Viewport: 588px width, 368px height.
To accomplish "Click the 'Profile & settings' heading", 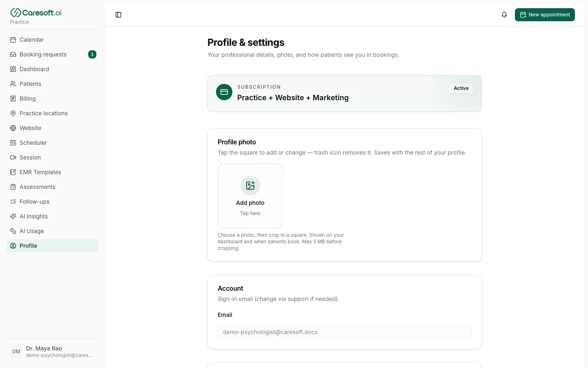I will tap(246, 43).
